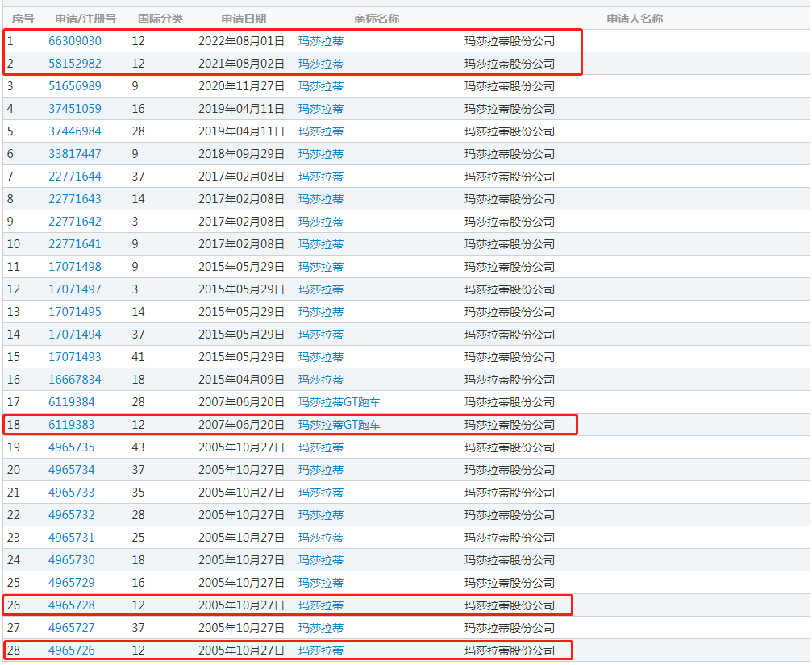Open application number 22771644
Viewport: 812px width, 665px height.
tap(75, 177)
